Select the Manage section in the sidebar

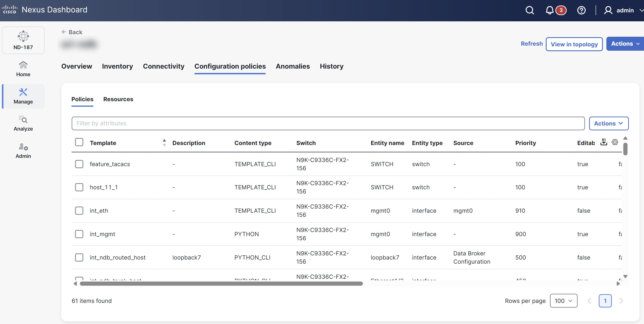(x=23, y=96)
